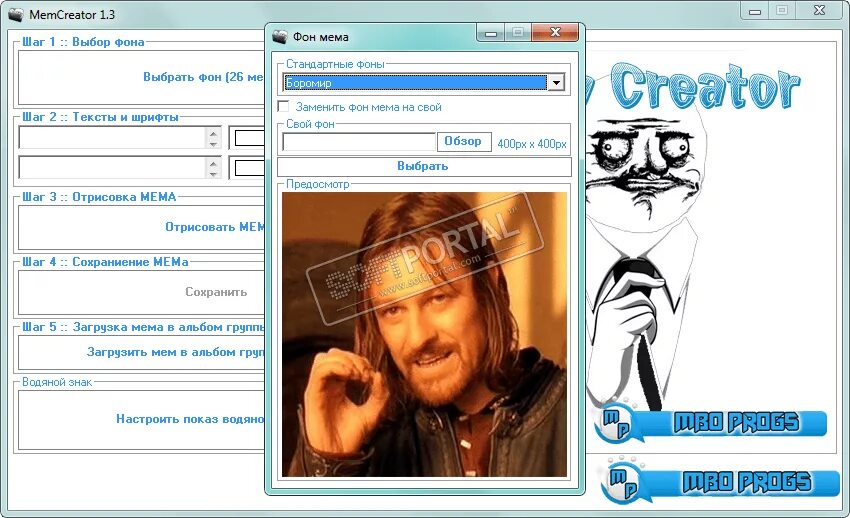Click the first text field in Шаг 2

click(112, 138)
